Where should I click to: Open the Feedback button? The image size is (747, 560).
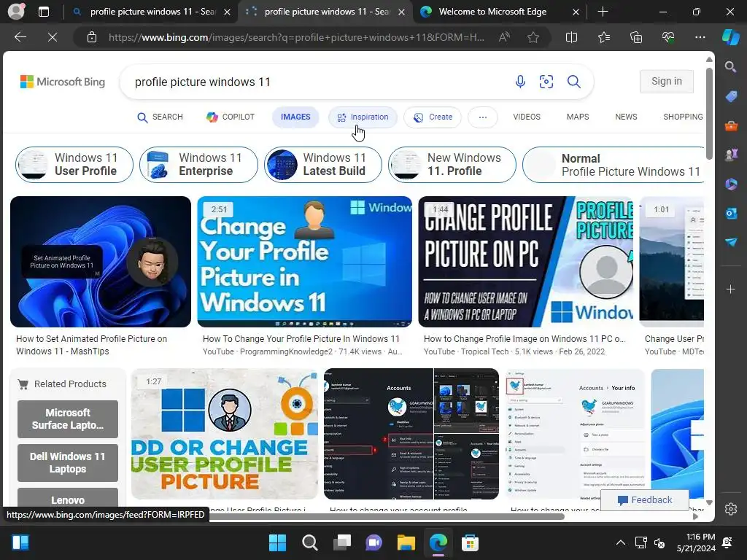(645, 500)
